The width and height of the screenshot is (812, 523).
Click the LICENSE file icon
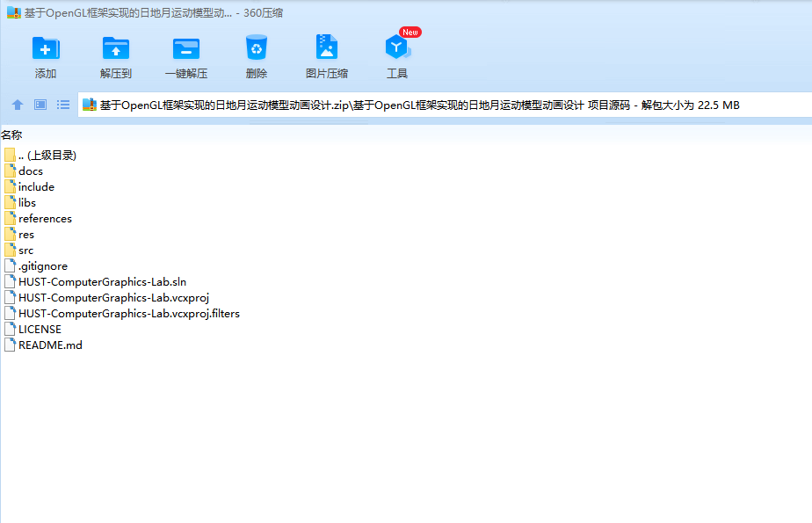click(10, 330)
